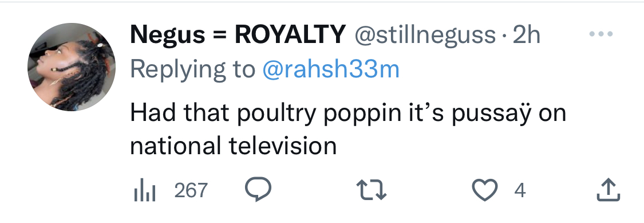Viewport: 644px width, 223px height.
Task: Retweet with the circular arrows icon
Action: pos(371,190)
